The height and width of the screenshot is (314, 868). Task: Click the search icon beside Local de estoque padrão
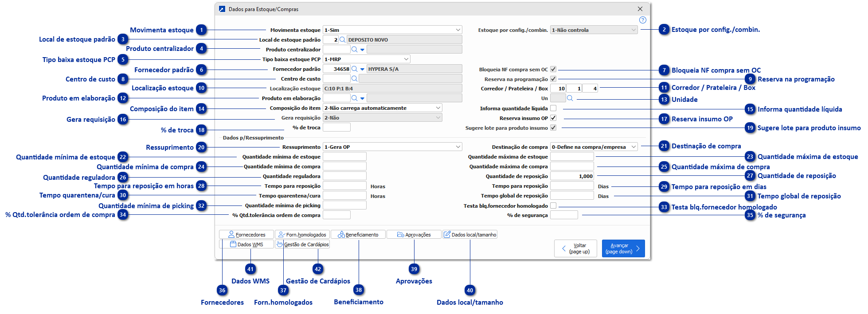342,40
